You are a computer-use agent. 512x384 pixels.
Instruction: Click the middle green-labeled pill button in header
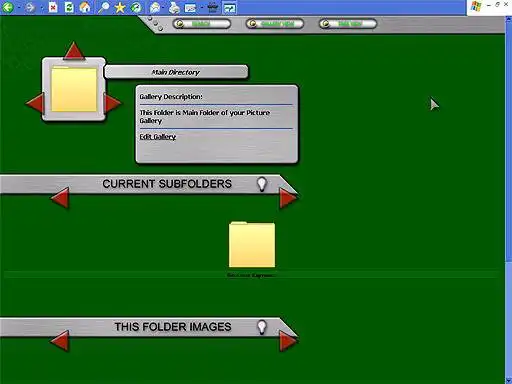[x=275, y=24]
